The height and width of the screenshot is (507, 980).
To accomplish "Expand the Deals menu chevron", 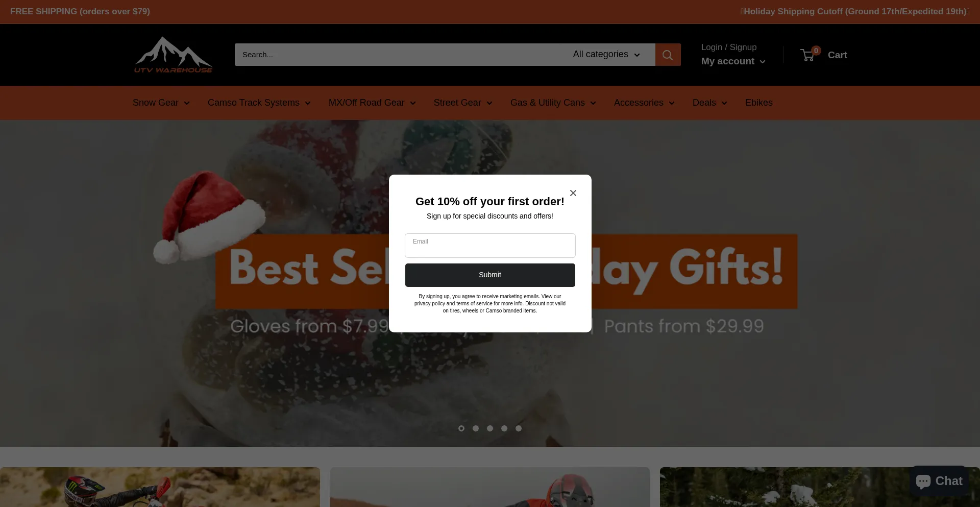I will click(724, 103).
